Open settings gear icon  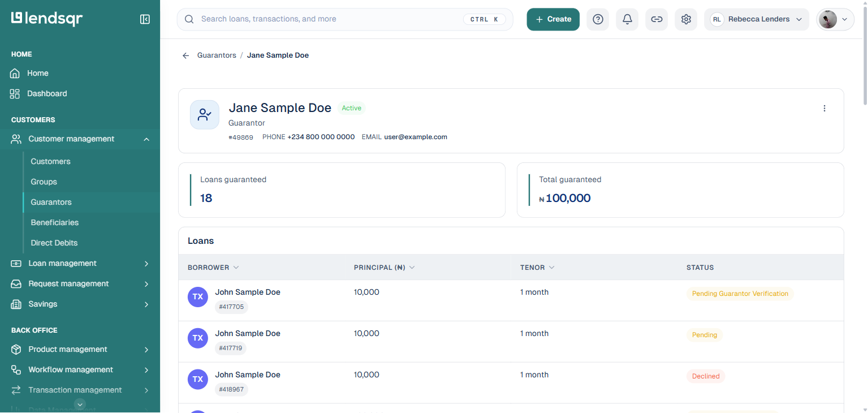(x=686, y=19)
